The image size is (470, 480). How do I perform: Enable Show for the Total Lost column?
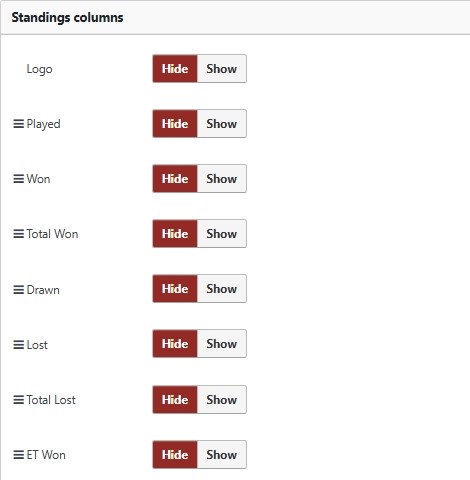tap(222, 400)
